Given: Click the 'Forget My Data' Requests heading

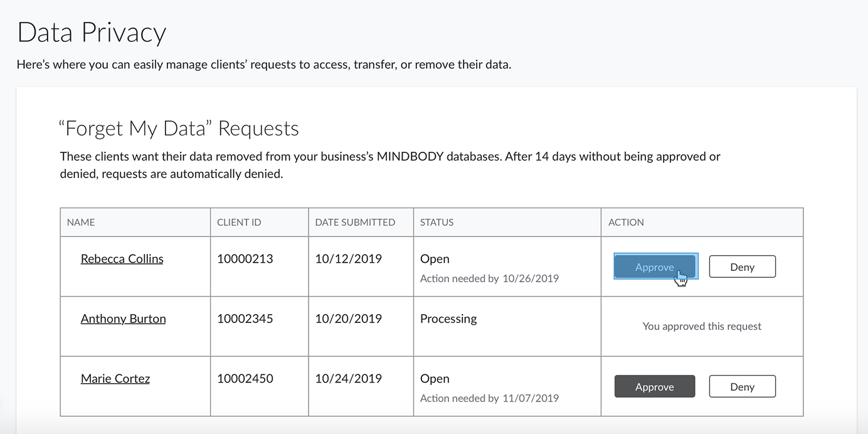Looking at the screenshot, I should click(x=179, y=129).
